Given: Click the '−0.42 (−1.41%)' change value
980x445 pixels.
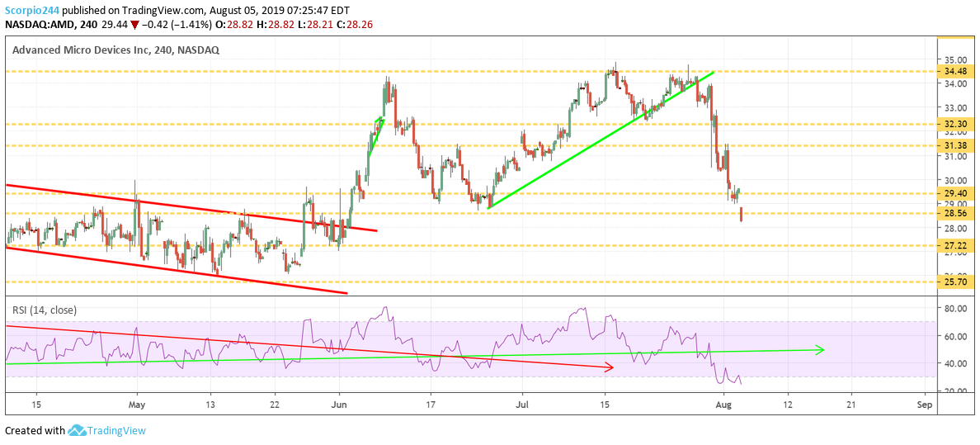Looking at the screenshot, I should [x=177, y=25].
